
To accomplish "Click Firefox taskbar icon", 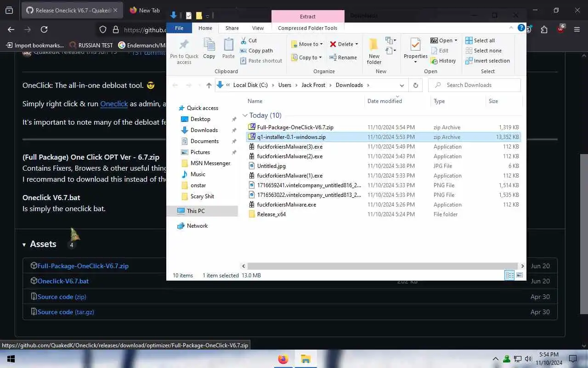I will click(283, 359).
